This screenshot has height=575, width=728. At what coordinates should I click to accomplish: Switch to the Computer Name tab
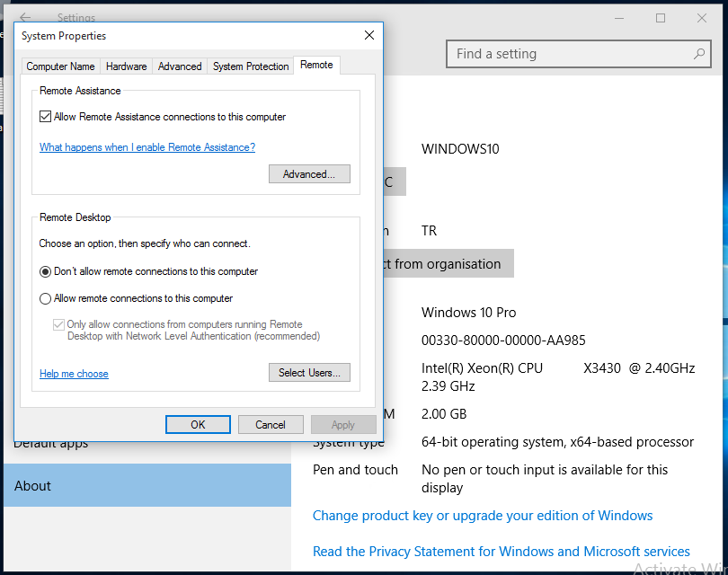(x=60, y=66)
